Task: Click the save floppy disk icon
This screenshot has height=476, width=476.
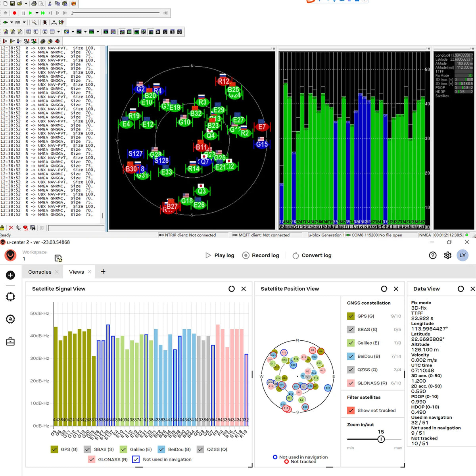Action: (x=12, y=4)
